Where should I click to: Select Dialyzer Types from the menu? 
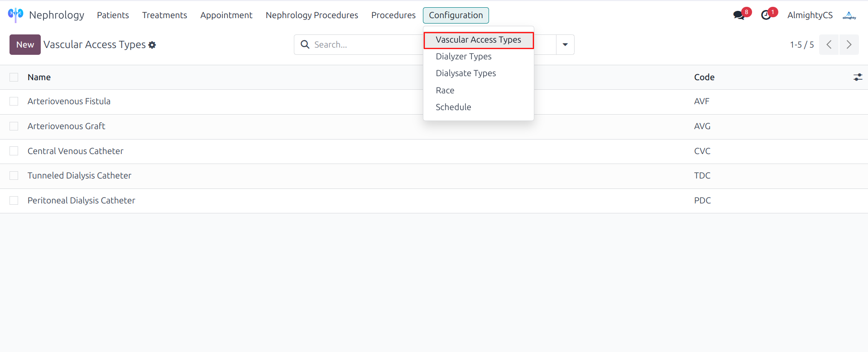(463, 57)
